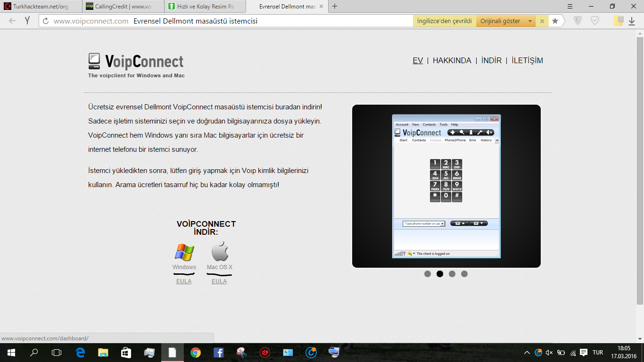Open the İLETİŞİM contact page
This screenshot has width=644, height=362.
[x=527, y=60]
